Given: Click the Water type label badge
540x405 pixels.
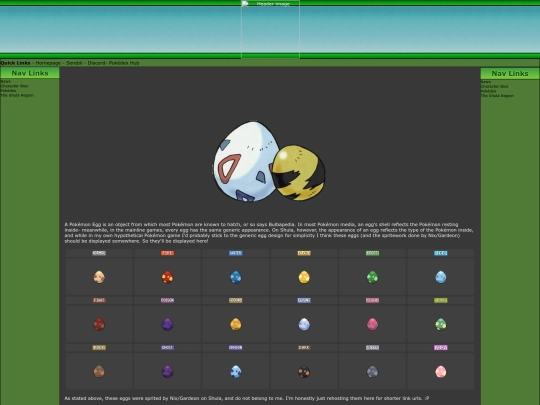Looking at the screenshot, I should 236,253.
